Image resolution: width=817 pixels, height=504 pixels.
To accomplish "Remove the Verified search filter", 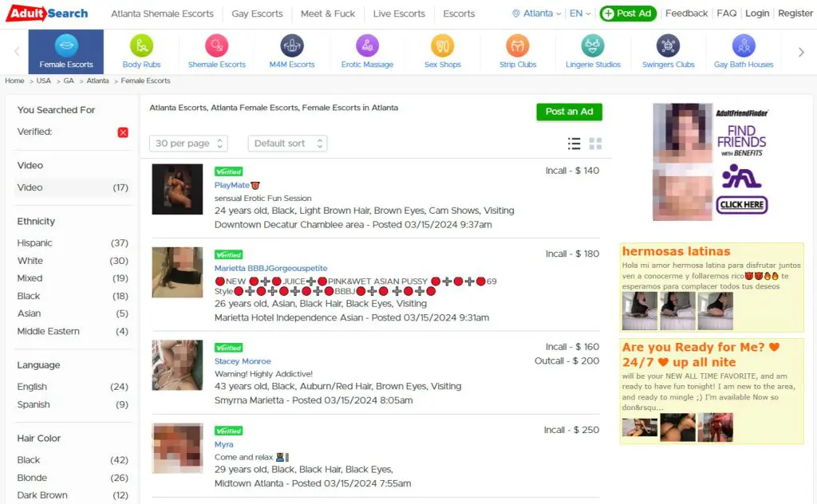I will (x=123, y=132).
